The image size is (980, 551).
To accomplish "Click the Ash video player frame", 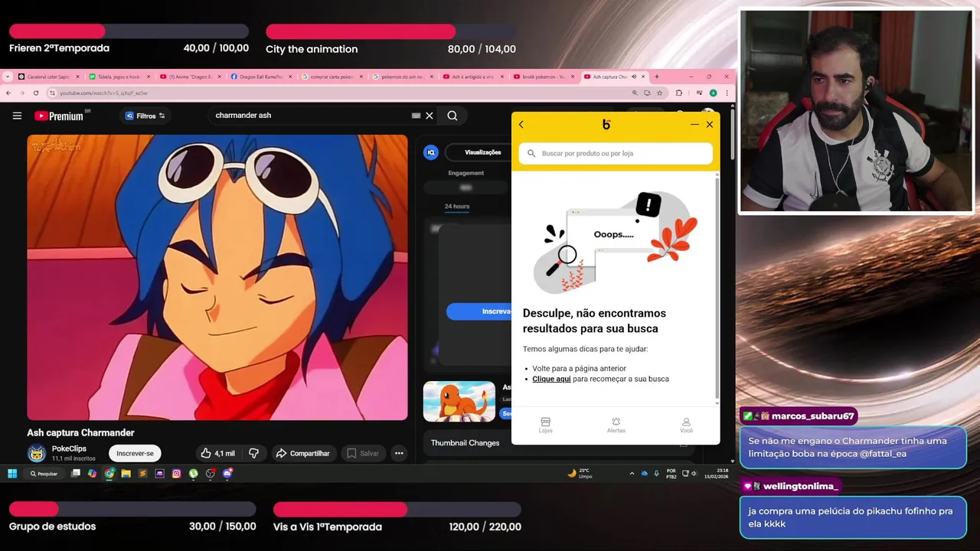I will tap(217, 277).
